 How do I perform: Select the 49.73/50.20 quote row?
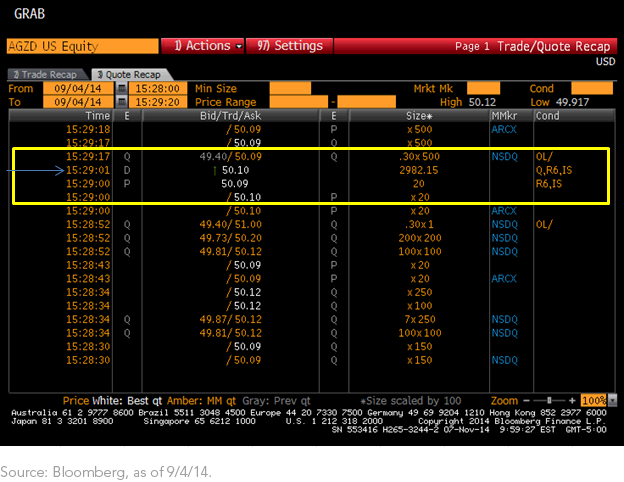pos(310,238)
